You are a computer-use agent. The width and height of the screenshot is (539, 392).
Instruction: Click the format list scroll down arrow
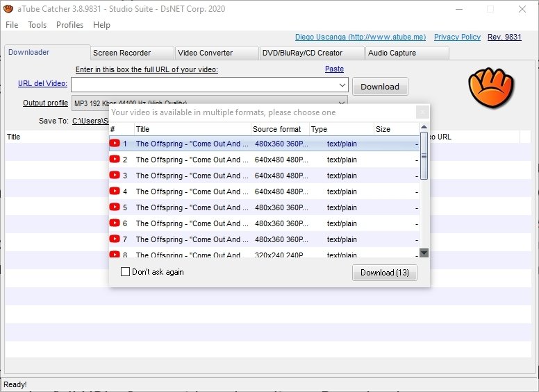click(424, 253)
